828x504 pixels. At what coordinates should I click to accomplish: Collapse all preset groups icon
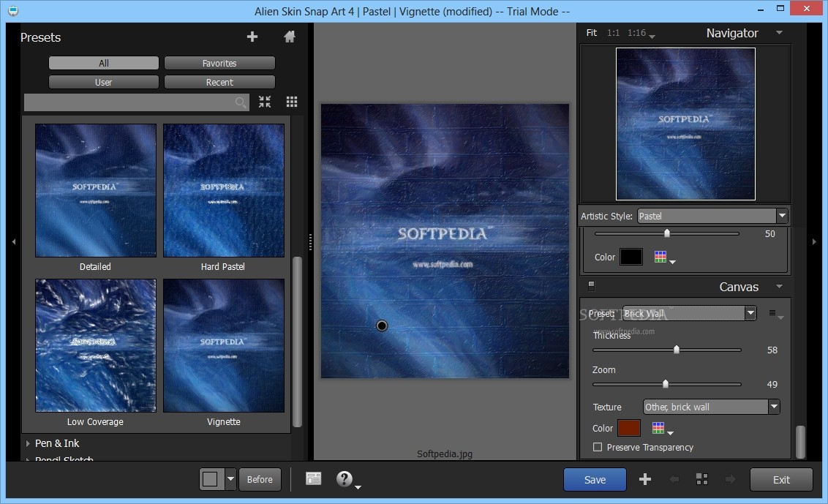[x=265, y=102]
